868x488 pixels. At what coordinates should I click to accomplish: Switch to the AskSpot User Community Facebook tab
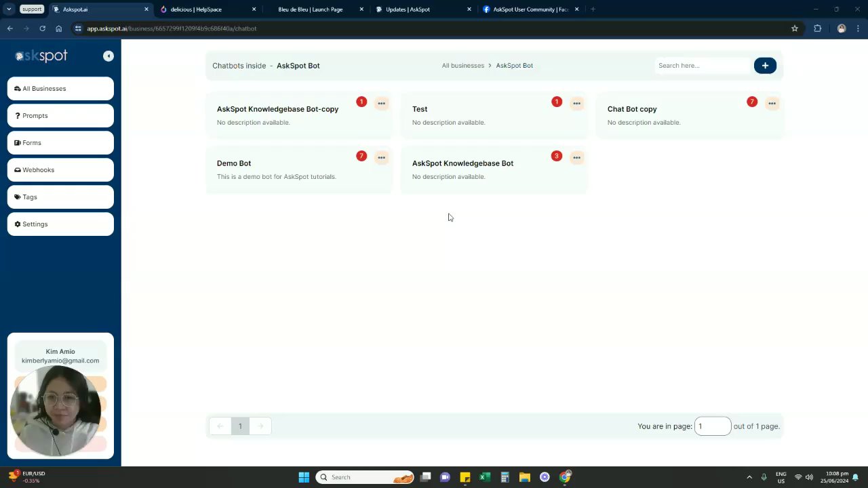530,9
